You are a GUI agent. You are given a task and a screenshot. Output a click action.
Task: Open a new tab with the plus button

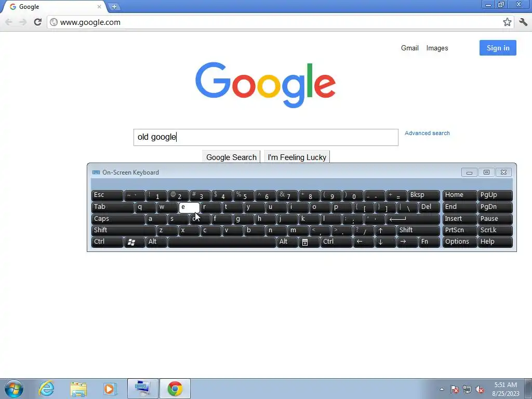(x=114, y=6)
